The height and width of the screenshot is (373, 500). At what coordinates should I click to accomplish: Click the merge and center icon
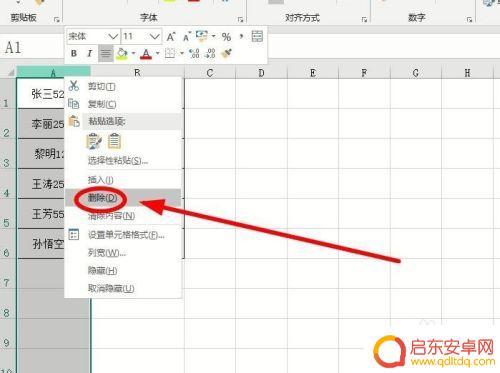(x=257, y=36)
